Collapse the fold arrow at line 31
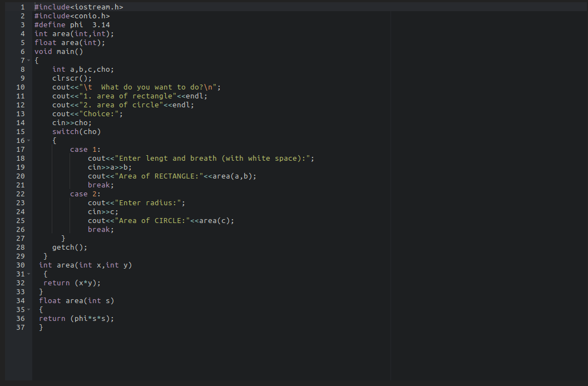588x386 pixels. point(28,274)
